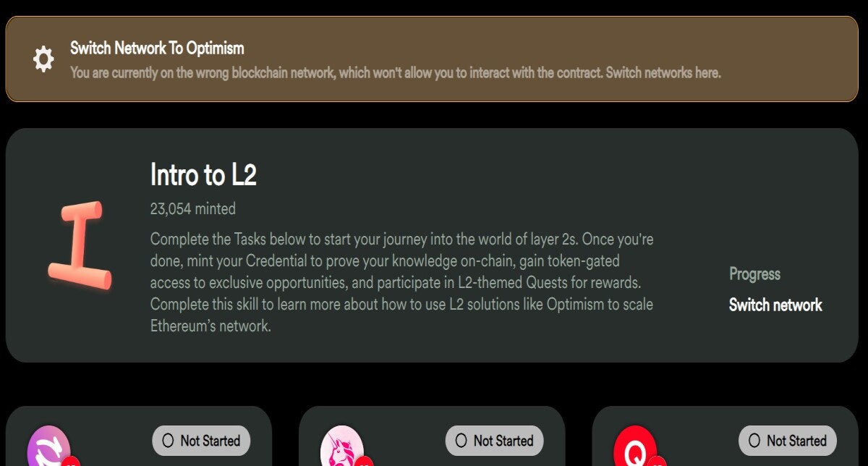Open the purple swap arrows task icon
Image resolution: width=868 pixels, height=466 pixels.
(49, 447)
